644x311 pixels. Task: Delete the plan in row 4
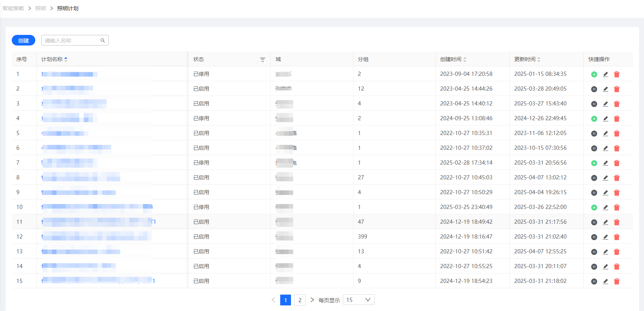click(617, 119)
